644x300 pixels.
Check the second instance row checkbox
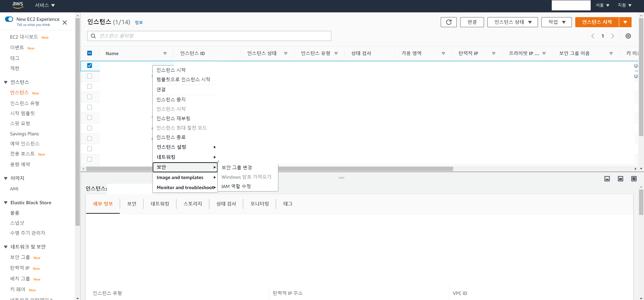tap(90, 76)
